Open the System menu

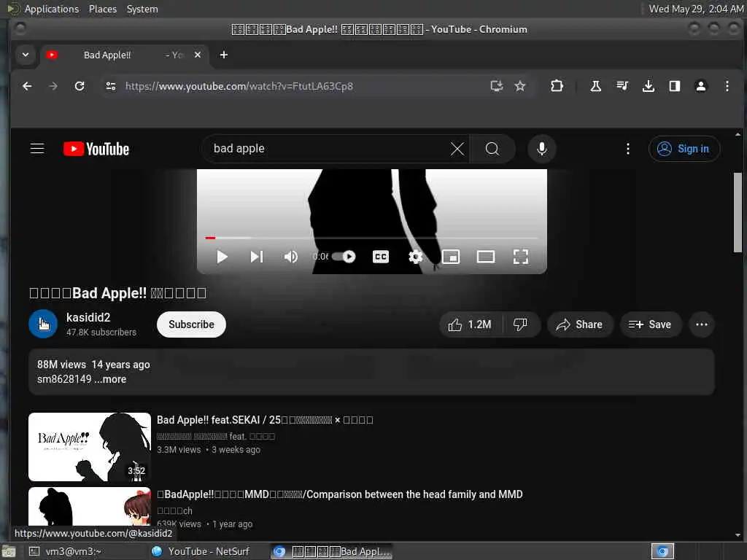click(x=142, y=9)
